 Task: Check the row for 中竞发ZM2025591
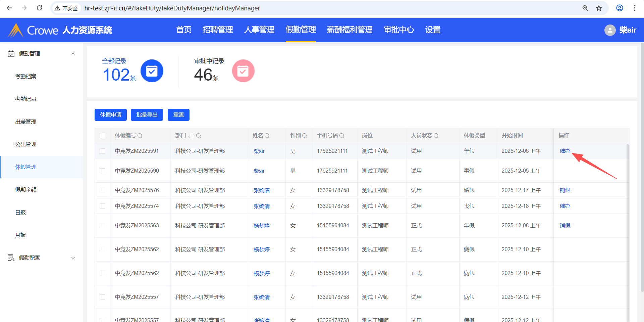point(102,151)
